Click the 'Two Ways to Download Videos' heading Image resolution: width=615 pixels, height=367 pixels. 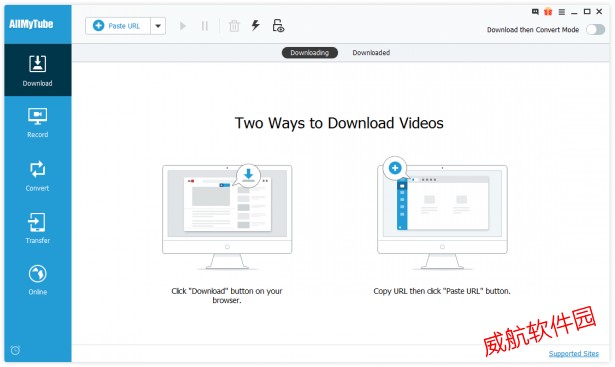click(339, 123)
